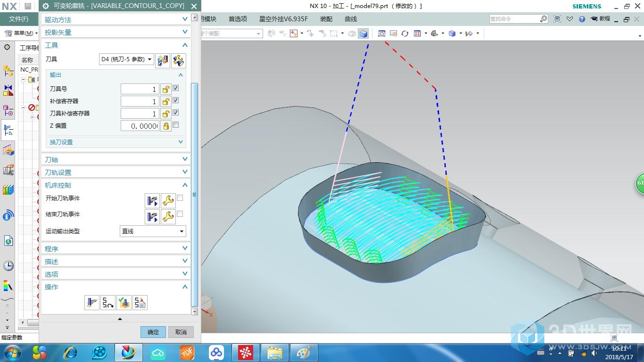Open the Reuse Library books icon

coord(8,190)
